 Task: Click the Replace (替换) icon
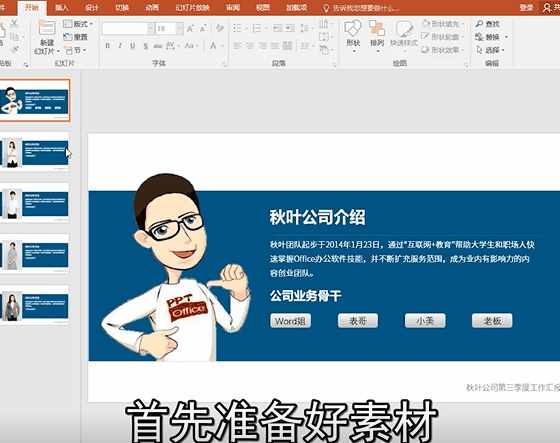(479, 37)
